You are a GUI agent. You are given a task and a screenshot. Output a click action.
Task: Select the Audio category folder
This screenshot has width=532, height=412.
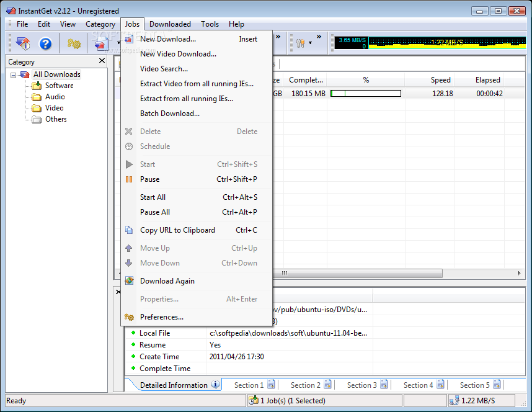click(x=55, y=97)
